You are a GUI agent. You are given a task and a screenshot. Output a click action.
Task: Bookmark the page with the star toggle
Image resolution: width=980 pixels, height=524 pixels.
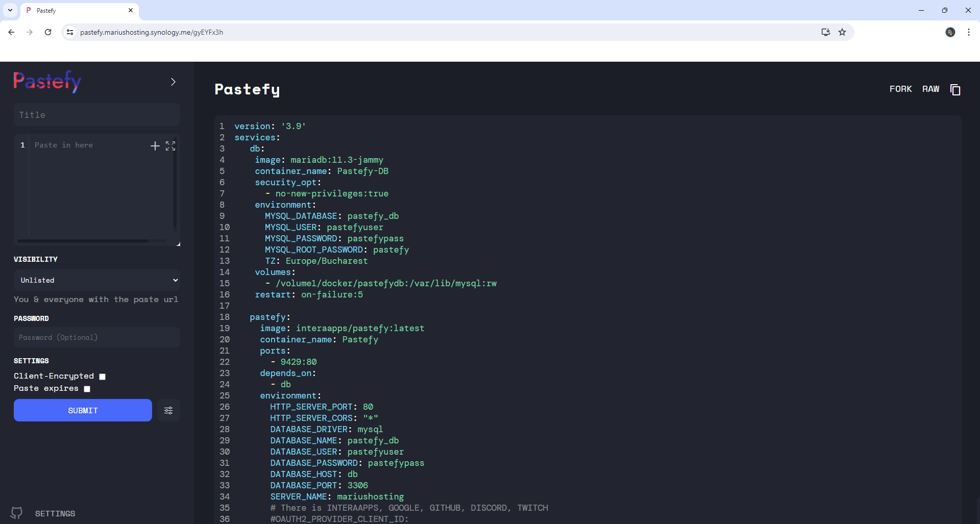point(842,32)
